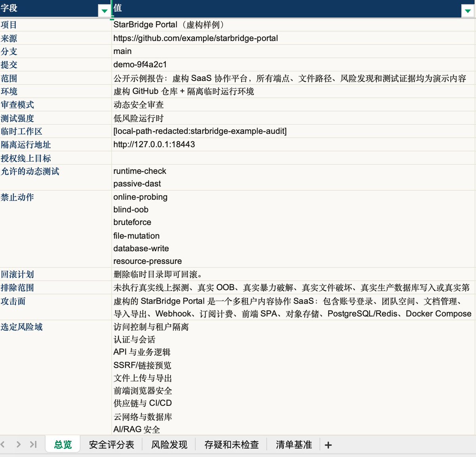Select the 动态安全审查 value cell
The height and width of the screenshot is (457, 476).
coord(294,105)
